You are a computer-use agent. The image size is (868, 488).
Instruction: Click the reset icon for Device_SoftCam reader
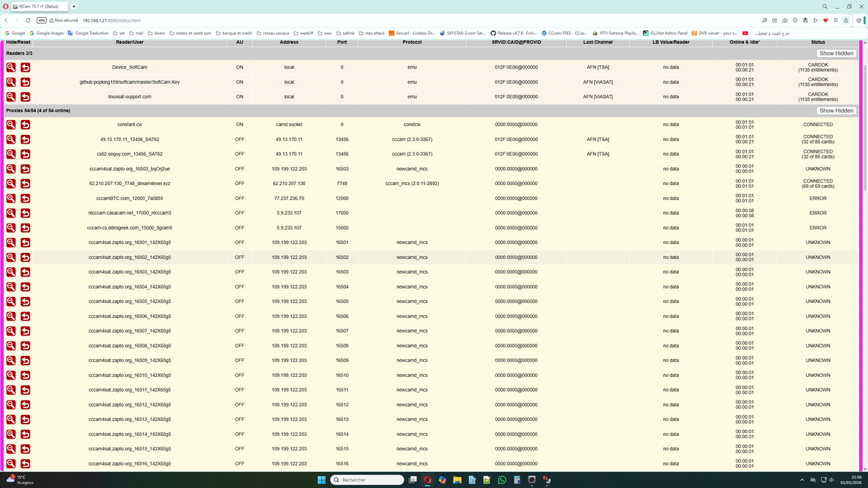tap(25, 67)
